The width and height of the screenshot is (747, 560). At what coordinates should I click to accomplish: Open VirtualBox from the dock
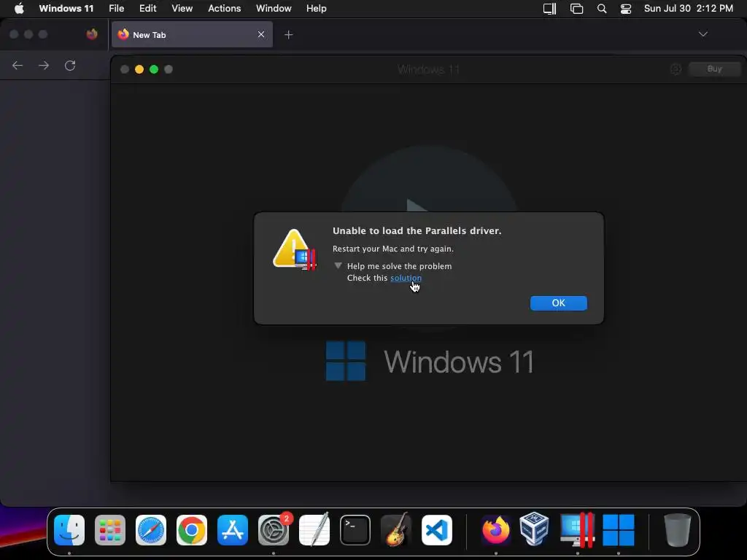535,529
